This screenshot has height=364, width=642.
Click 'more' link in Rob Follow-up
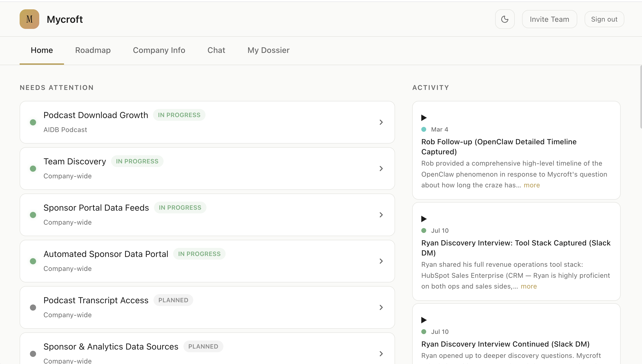pyautogui.click(x=532, y=185)
